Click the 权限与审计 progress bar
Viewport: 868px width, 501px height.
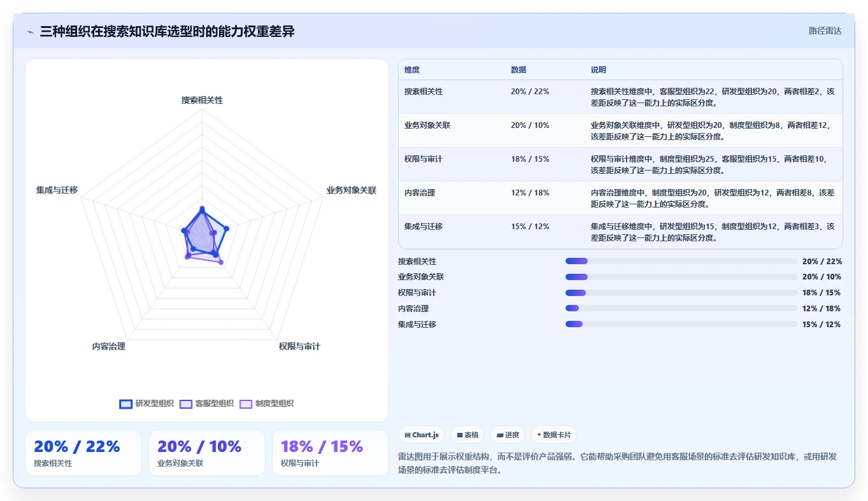(x=681, y=293)
